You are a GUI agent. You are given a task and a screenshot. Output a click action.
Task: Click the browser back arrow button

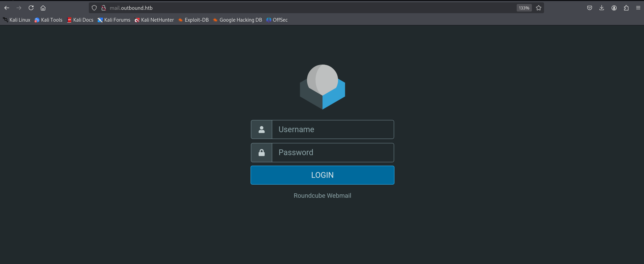pos(7,8)
